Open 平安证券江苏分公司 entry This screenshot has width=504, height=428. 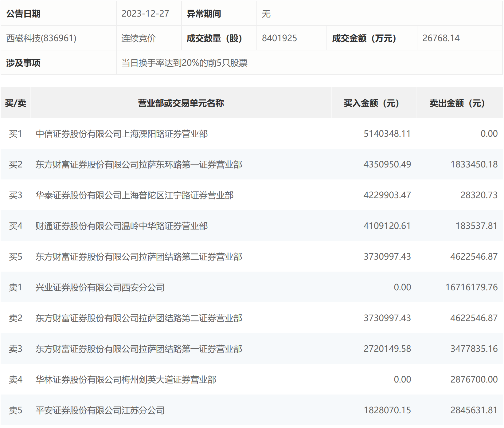click(x=100, y=410)
